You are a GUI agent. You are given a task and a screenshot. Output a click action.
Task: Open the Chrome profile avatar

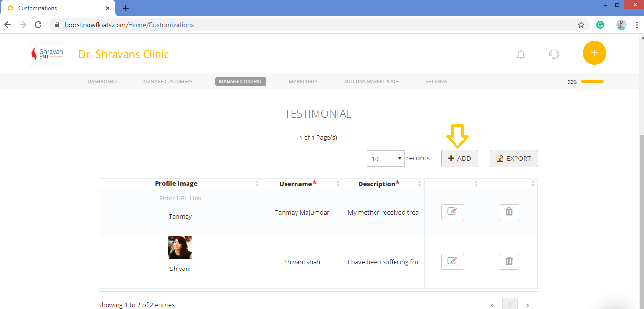tap(621, 25)
